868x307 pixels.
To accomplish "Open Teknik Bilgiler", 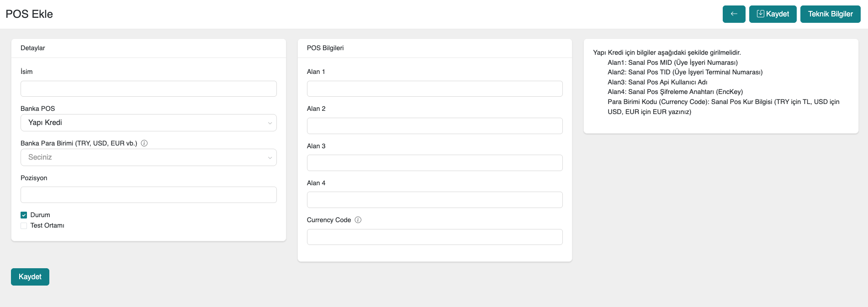I will pos(830,14).
